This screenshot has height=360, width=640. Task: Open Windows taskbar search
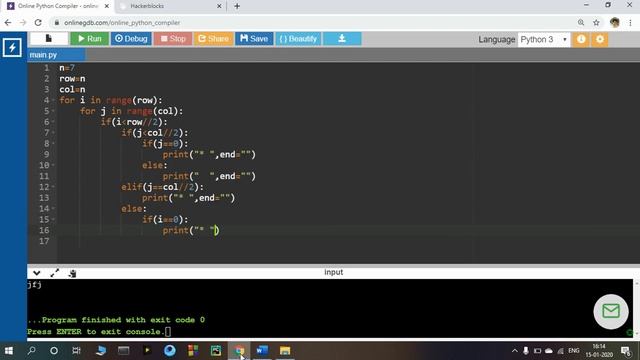click(x=31, y=351)
